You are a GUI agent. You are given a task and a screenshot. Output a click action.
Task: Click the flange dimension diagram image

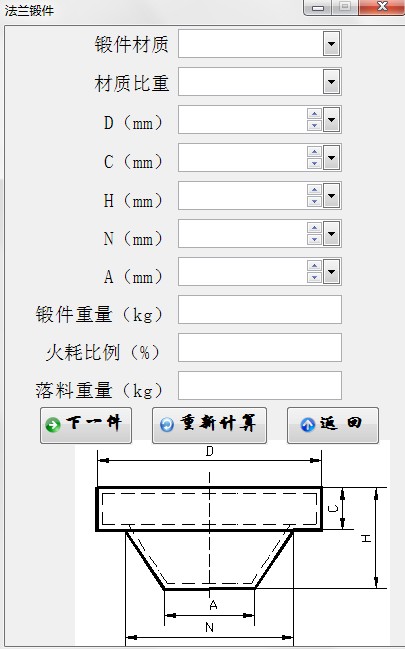coord(232,544)
